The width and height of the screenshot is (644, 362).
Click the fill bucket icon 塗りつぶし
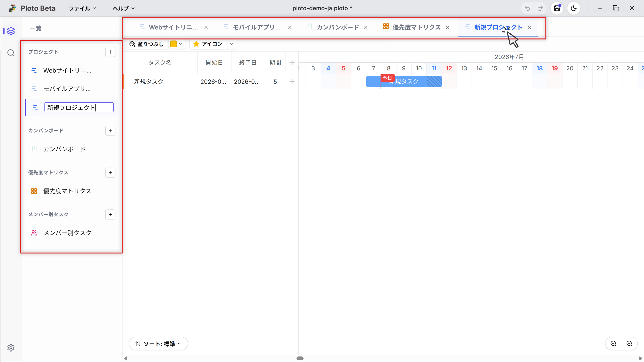146,44
